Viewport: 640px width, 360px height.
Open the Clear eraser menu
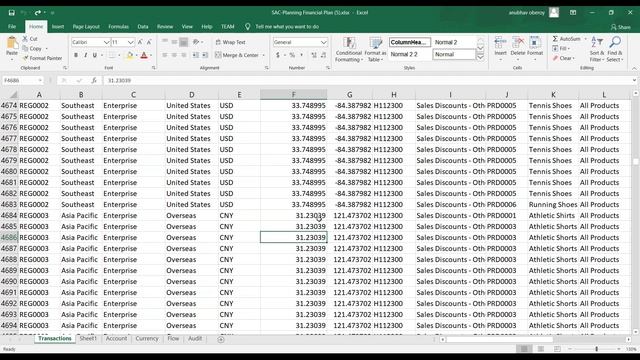(564, 58)
